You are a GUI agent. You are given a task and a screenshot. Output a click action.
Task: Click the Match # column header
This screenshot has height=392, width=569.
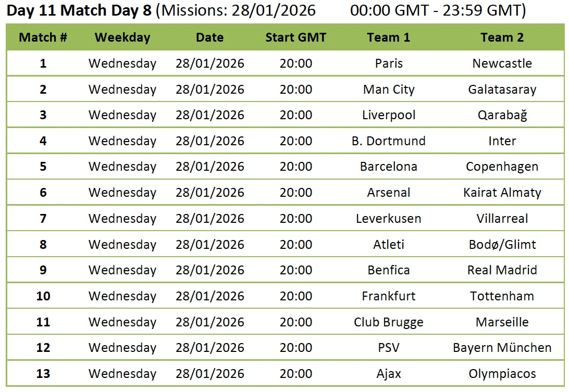pos(43,37)
